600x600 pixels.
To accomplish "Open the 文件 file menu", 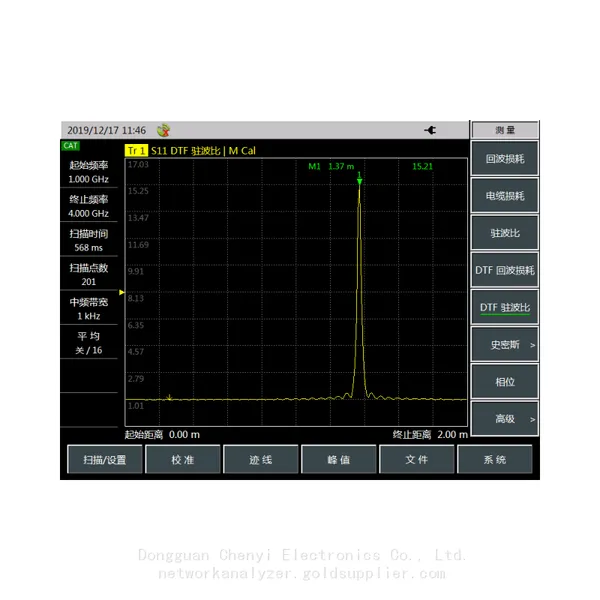I will pyautogui.click(x=417, y=459).
